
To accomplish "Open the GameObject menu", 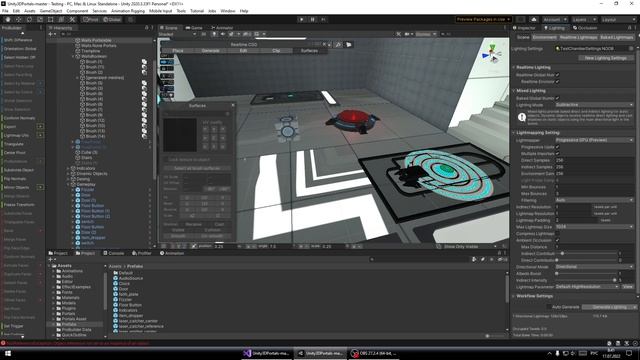I will tap(51, 11).
